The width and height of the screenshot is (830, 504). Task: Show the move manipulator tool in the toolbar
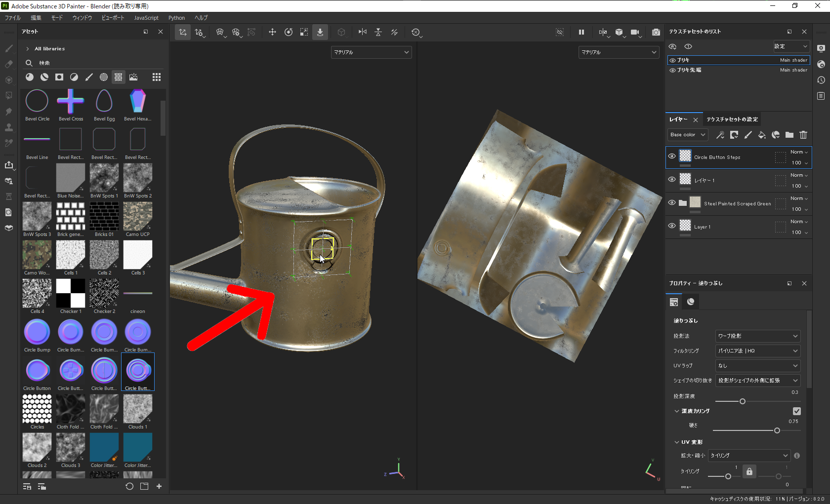pos(272,32)
